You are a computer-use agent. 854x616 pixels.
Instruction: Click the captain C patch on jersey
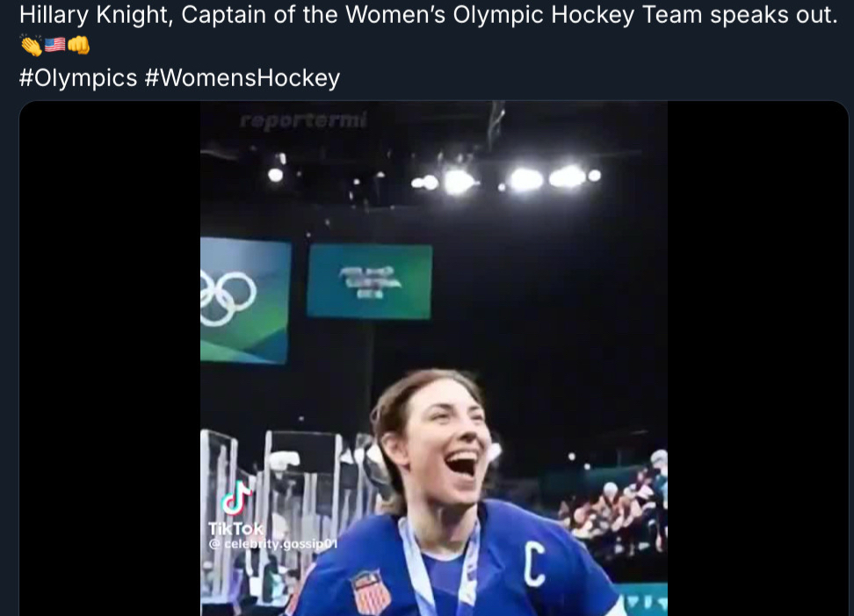[x=534, y=565]
